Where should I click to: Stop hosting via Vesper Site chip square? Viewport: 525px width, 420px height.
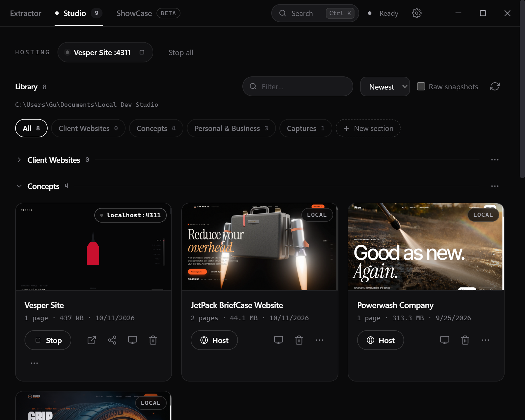142,52
